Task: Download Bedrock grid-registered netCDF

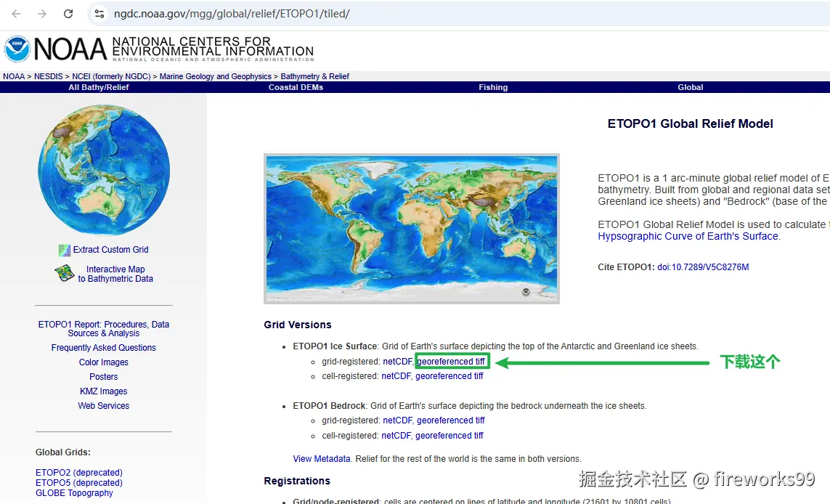Action: (397, 420)
